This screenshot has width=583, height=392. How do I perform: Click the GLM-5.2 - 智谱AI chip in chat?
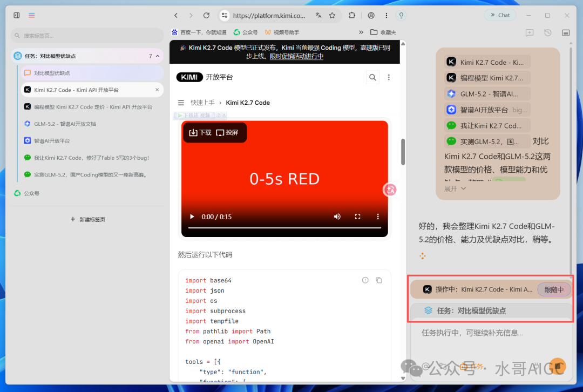(x=487, y=94)
